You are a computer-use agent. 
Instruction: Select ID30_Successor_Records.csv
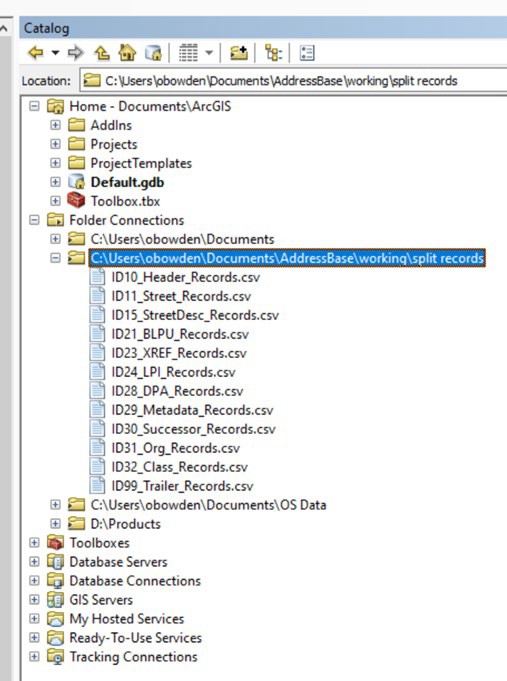click(x=193, y=429)
